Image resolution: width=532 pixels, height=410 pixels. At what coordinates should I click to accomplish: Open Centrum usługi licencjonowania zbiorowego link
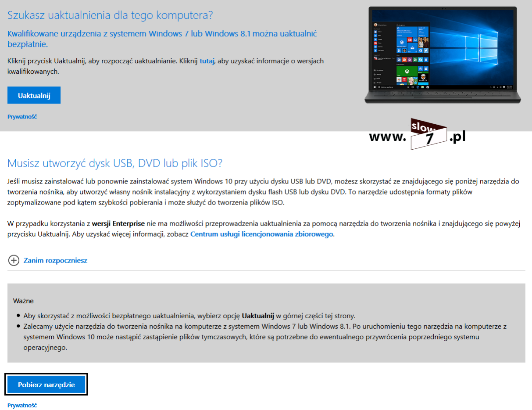tap(262, 234)
